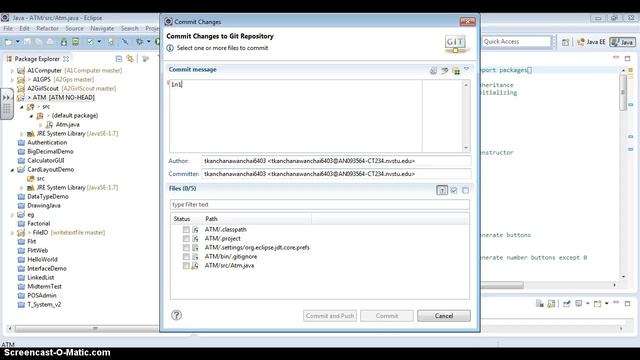Click the editor vertical scrollbar thumb

[x=623, y=92]
